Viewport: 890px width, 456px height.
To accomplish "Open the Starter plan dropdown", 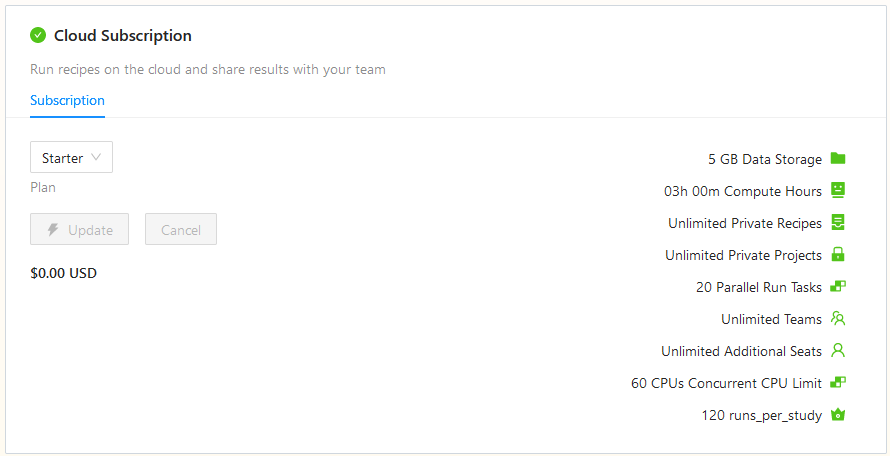I will click(71, 158).
